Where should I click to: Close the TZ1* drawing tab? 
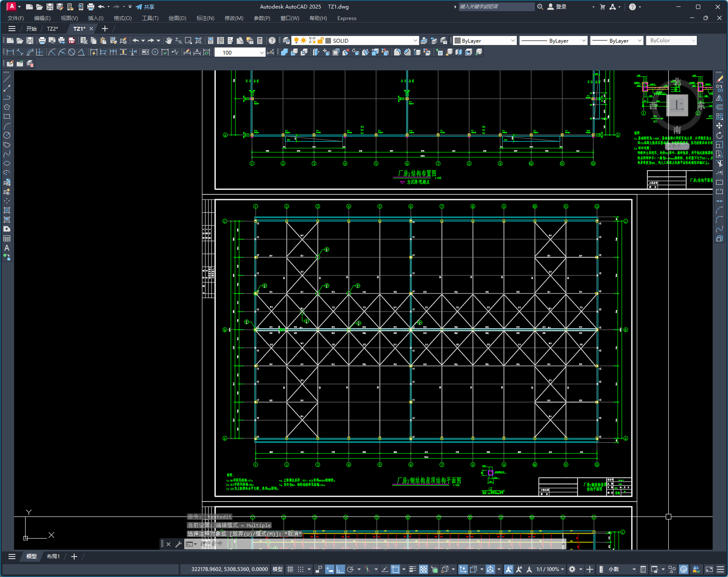tap(91, 29)
